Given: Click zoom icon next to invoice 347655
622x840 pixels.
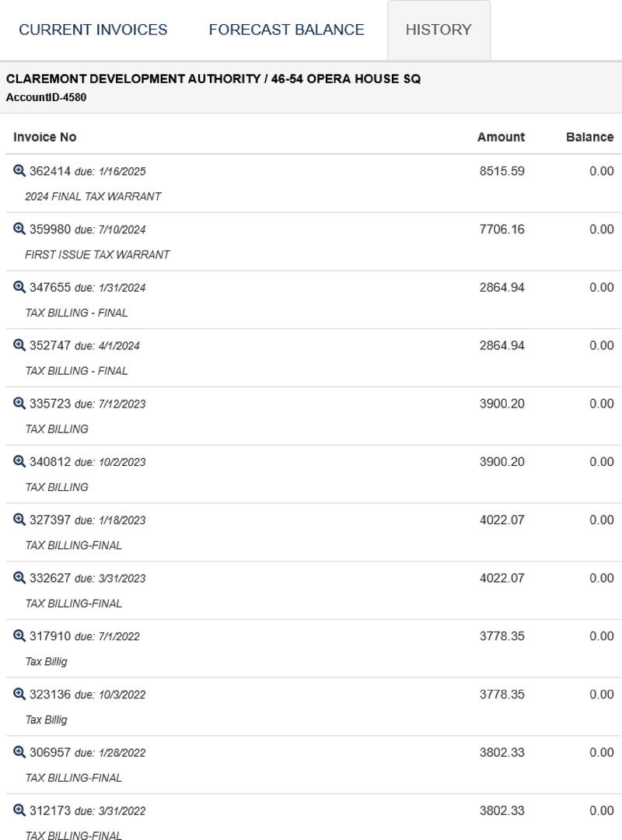Looking at the screenshot, I should pyautogui.click(x=19, y=287).
